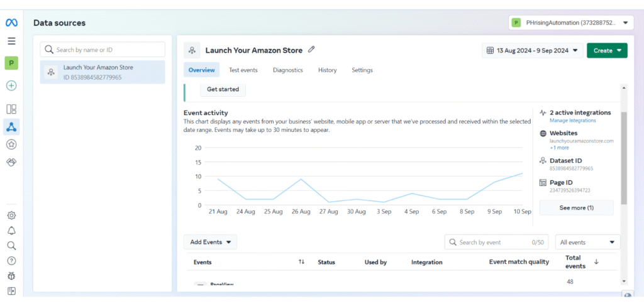Click the sidebar search magnifier icon
This screenshot has width=644, height=306.
tap(11, 246)
